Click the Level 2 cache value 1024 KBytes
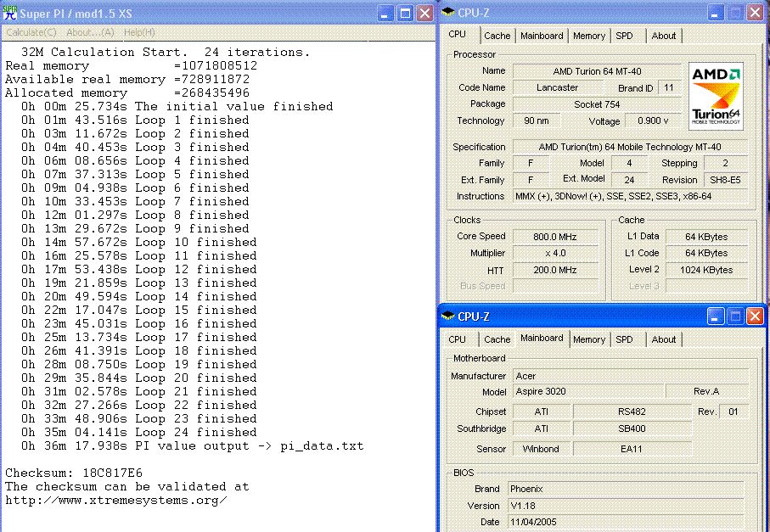770x532 pixels. 706,270
